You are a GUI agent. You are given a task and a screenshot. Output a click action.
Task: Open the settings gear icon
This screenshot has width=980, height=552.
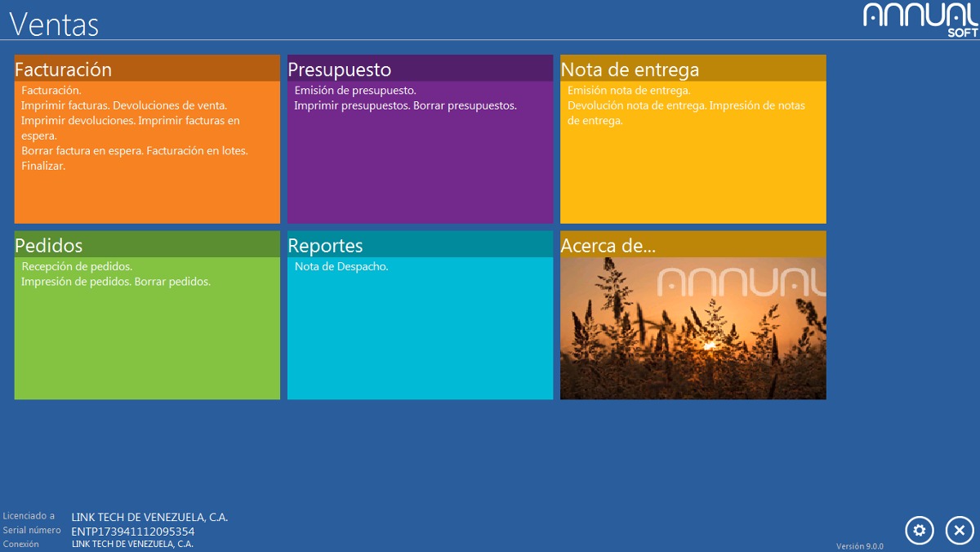pos(919,530)
